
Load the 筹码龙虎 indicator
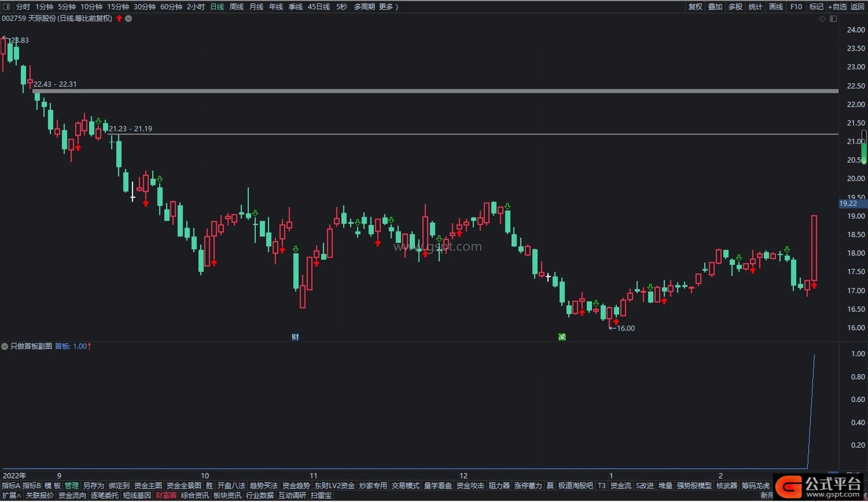(x=755, y=486)
